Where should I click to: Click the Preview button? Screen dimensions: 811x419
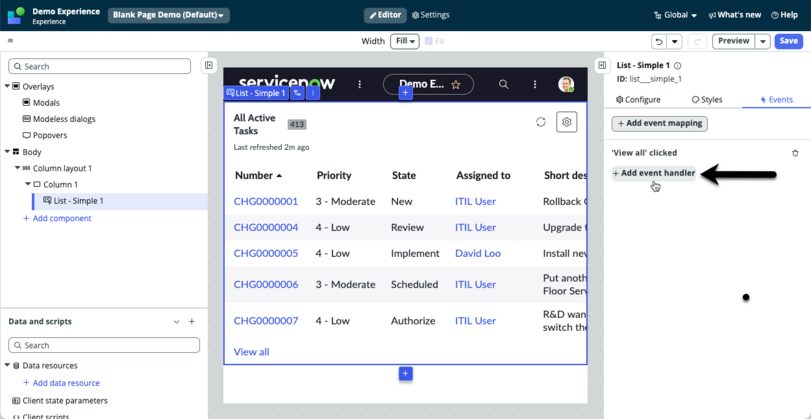(733, 41)
